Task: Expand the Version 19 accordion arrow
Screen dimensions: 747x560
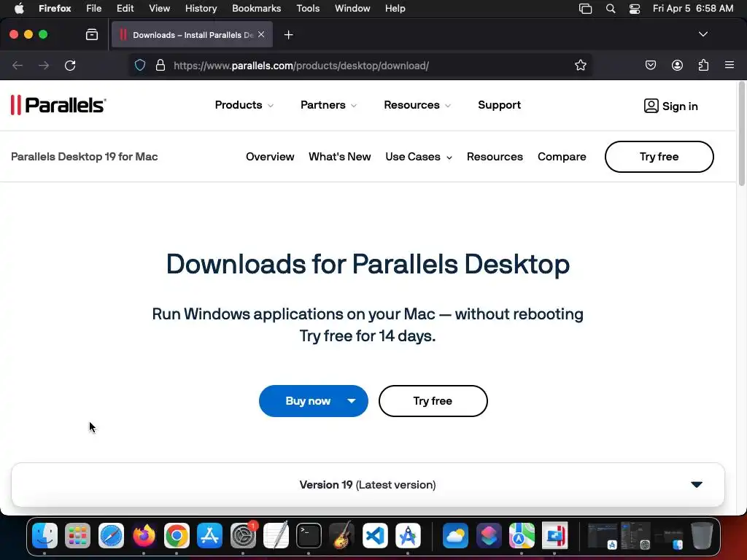Action: click(697, 485)
